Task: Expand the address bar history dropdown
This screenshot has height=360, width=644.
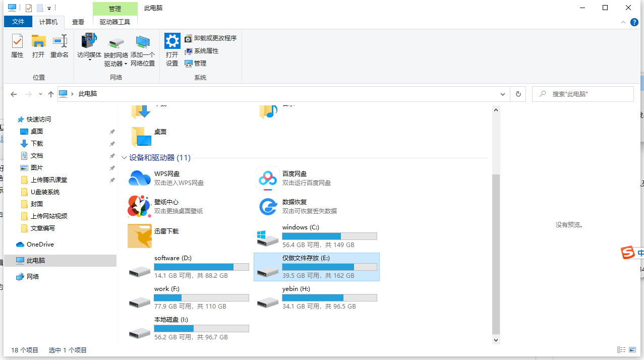Action: (502, 94)
